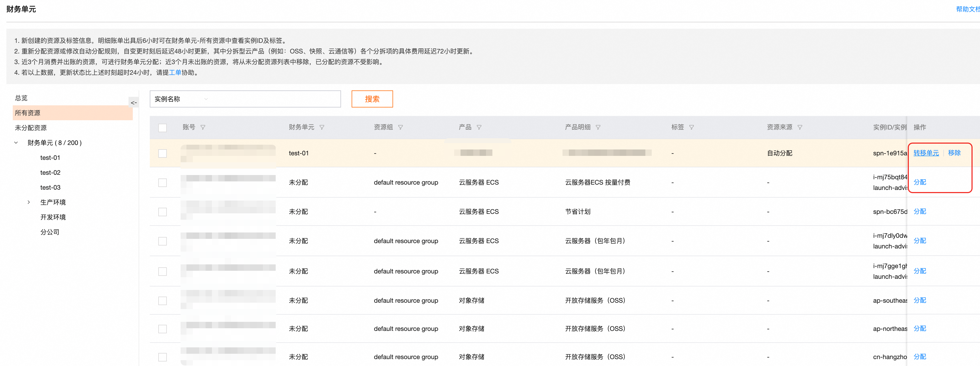Click the 账号 column filter icon
Viewport: 980px width, 366px height.
203,127
